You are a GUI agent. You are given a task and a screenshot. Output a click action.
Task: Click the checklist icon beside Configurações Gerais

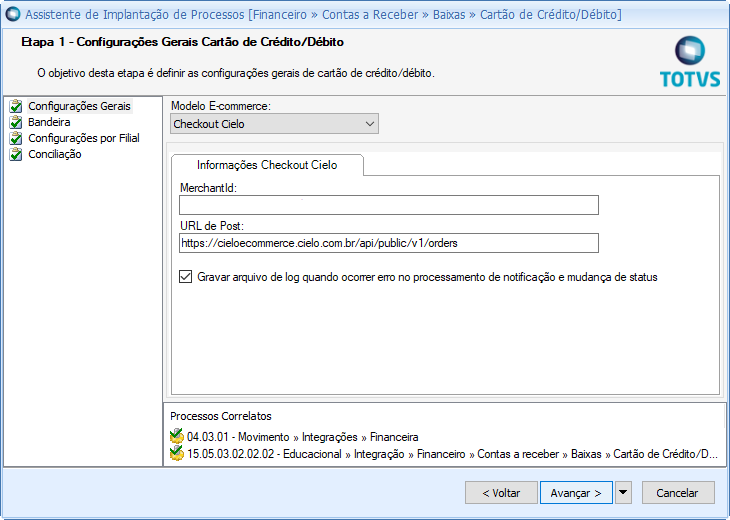pyautogui.click(x=16, y=106)
